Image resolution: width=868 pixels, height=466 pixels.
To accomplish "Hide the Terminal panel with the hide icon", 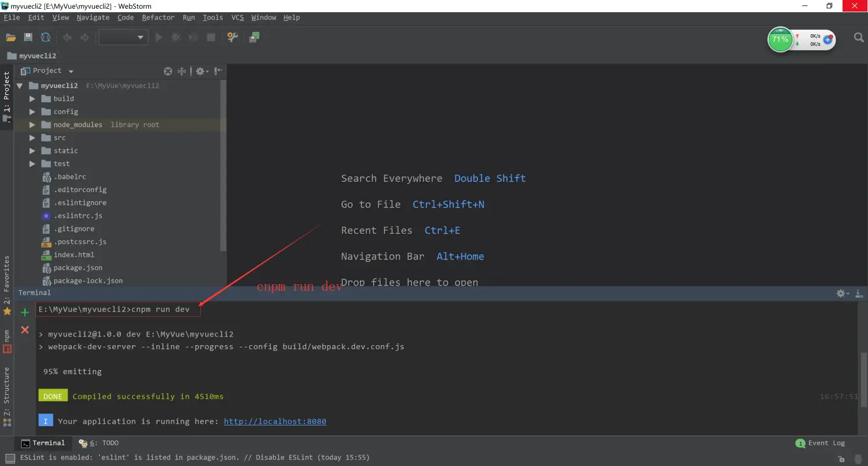I will [x=859, y=293].
